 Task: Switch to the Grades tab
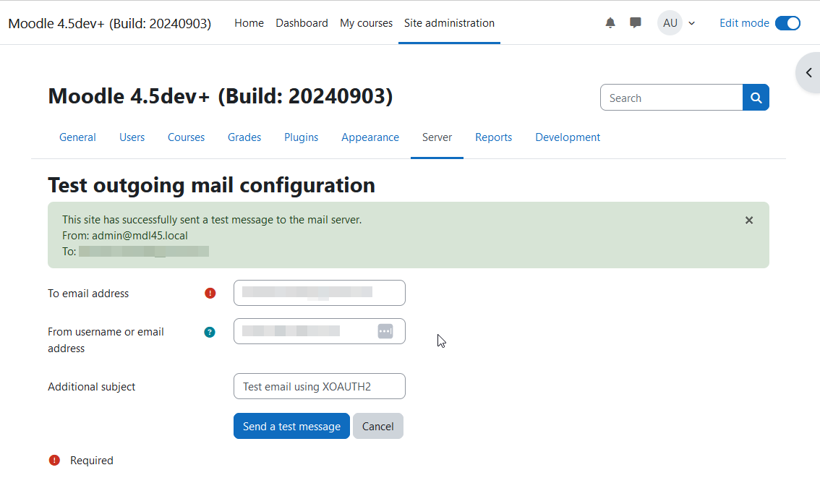(x=244, y=137)
